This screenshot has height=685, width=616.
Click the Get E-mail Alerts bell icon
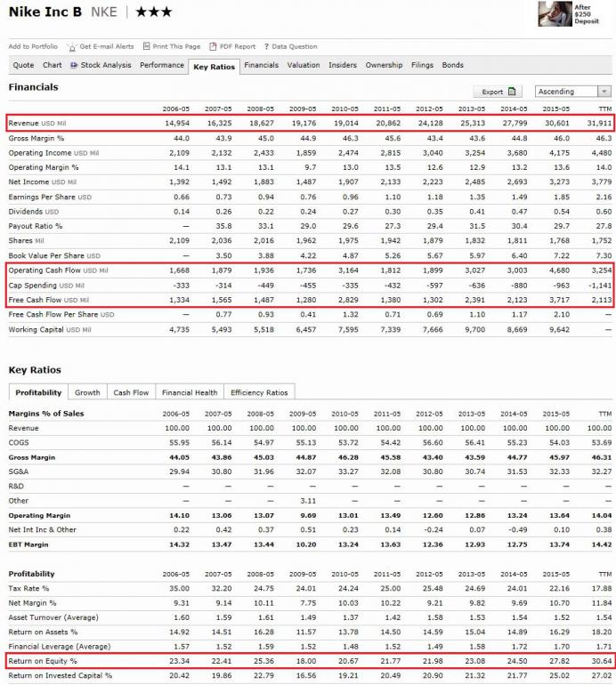pyautogui.click(x=72, y=47)
